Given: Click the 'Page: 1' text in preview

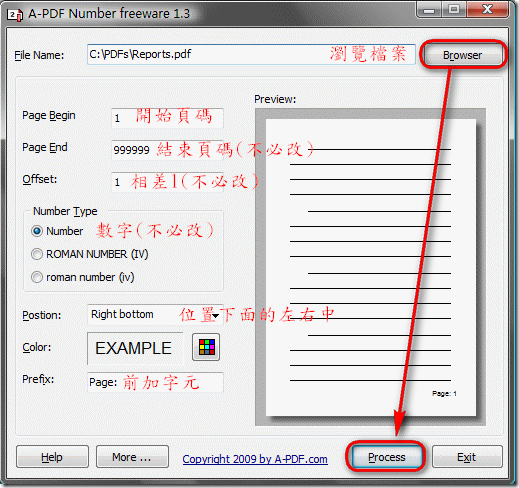Looking at the screenshot, I should pos(444,393).
